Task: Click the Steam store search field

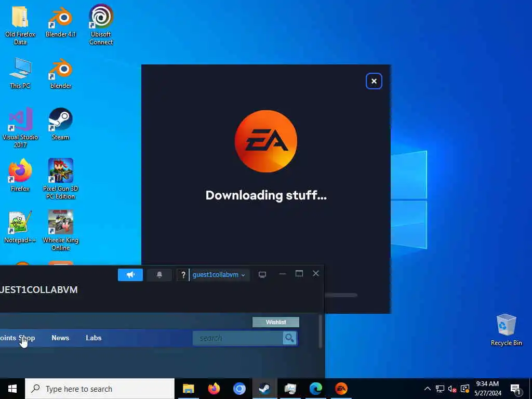Action: point(238,338)
